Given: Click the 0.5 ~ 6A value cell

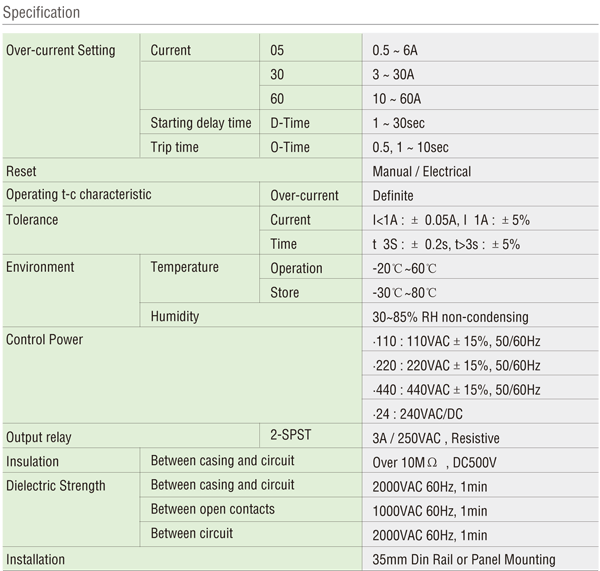Looking at the screenshot, I should (x=396, y=50).
